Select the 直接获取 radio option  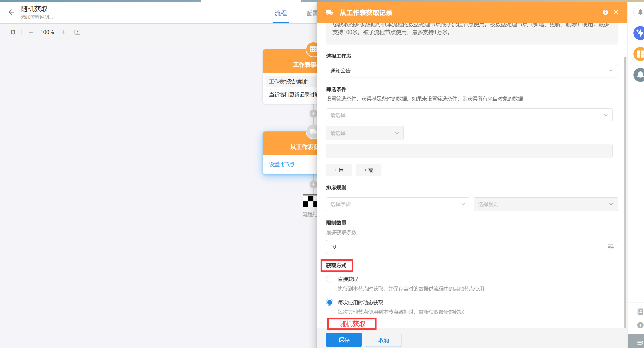(x=330, y=279)
